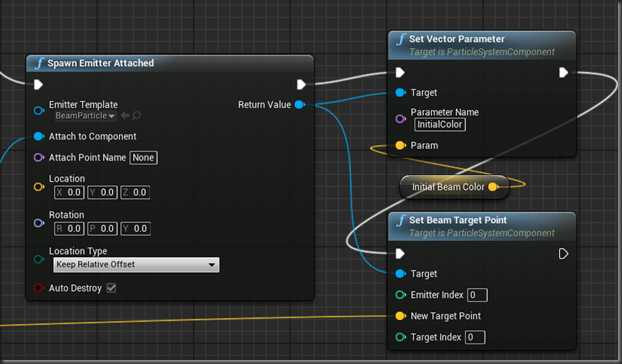
Task: Click the Attach Point Name None field
Action: click(143, 158)
